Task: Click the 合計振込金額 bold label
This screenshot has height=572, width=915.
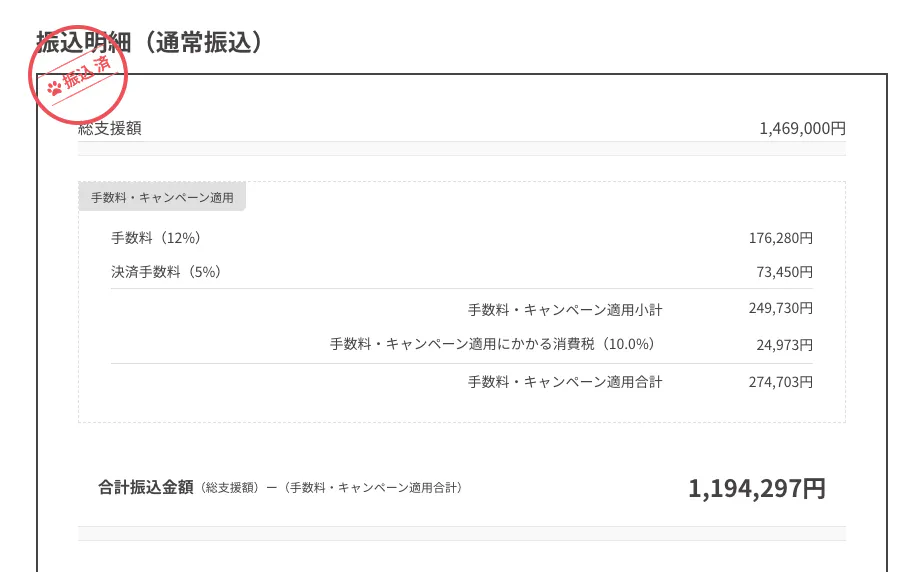Action: (146, 488)
